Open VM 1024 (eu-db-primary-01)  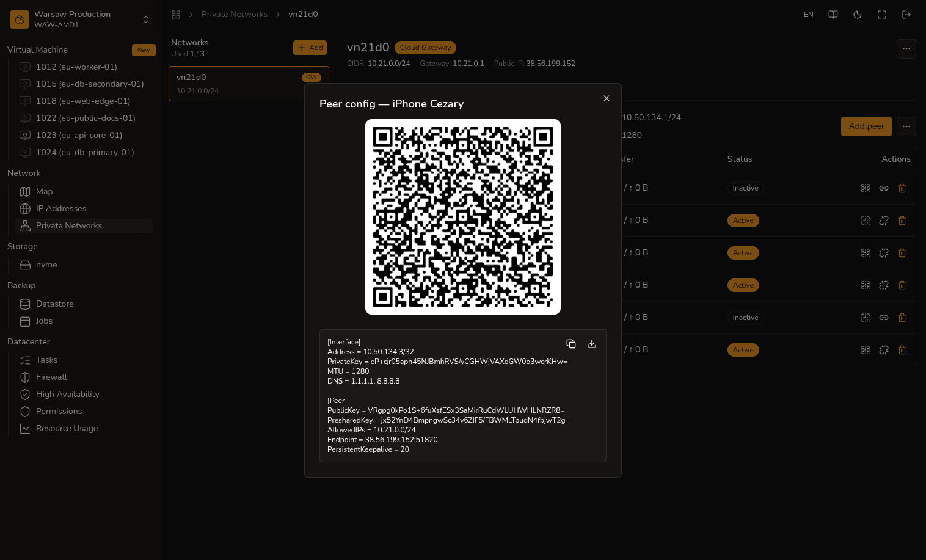click(85, 152)
